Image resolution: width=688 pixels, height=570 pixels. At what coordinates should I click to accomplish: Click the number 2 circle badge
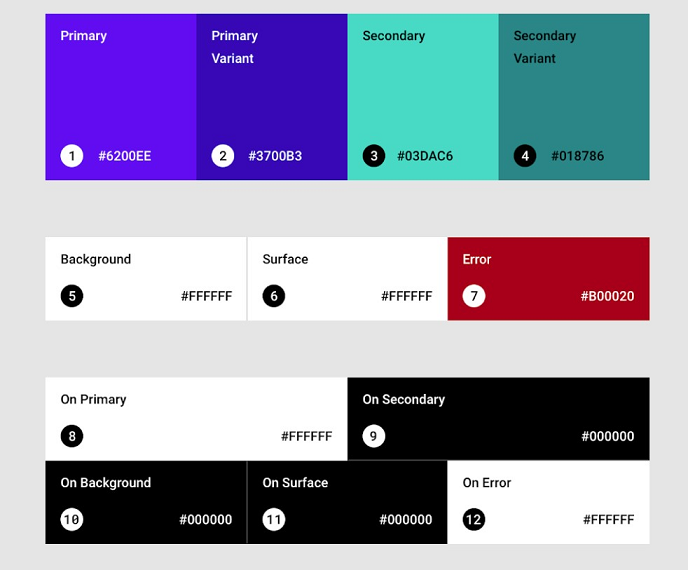(223, 156)
